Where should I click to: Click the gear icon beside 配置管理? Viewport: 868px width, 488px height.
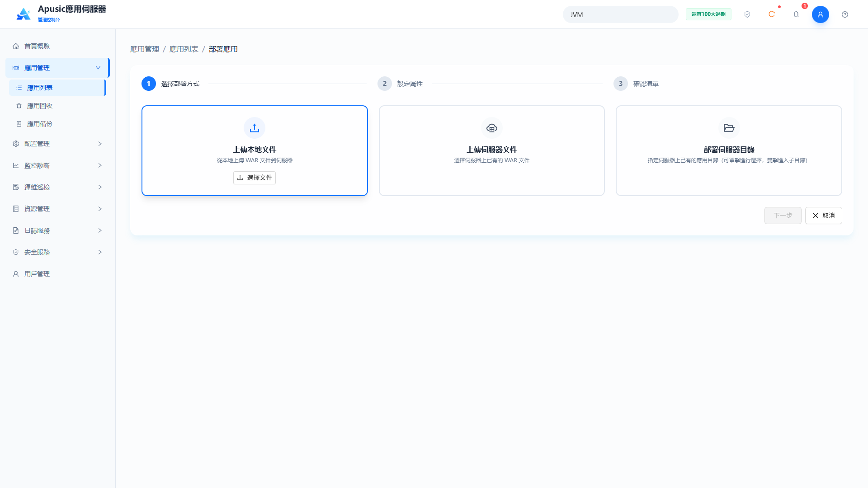[x=16, y=144]
